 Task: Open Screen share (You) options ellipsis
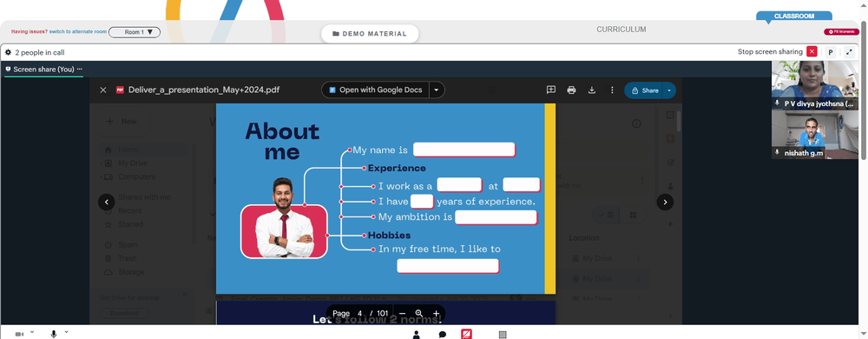coord(80,70)
